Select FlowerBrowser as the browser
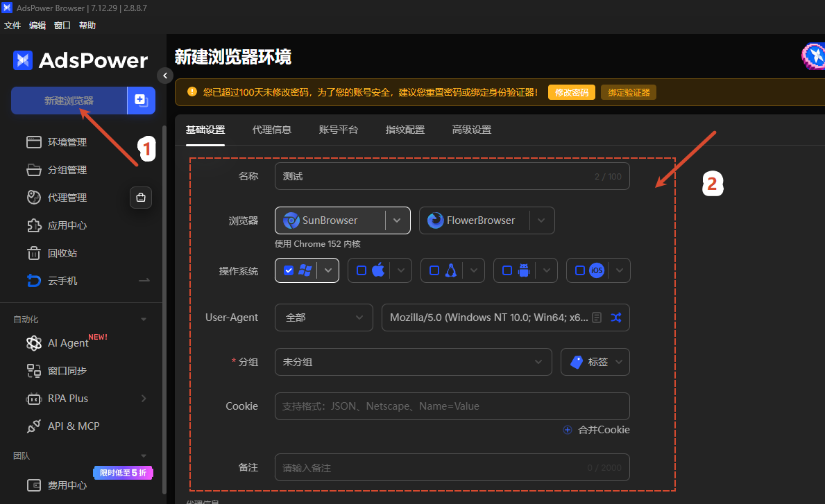 (474, 220)
